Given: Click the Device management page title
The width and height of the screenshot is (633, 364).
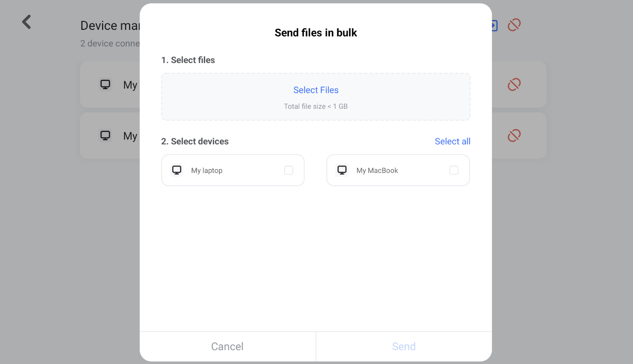Looking at the screenshot, I should pos(110,26).
